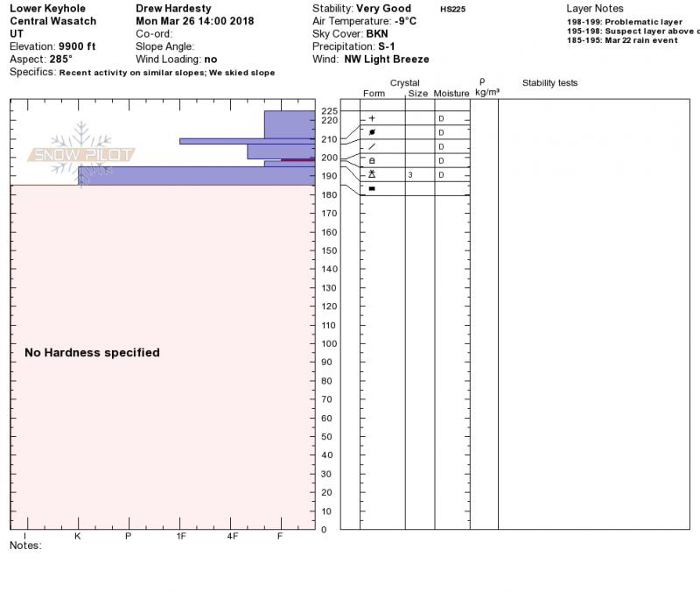Image resolution: width=700 pixels, height=592 pixels.
Task: Click the Layer Notes heading
Action: pyautogui.click(x=595, y=9)
